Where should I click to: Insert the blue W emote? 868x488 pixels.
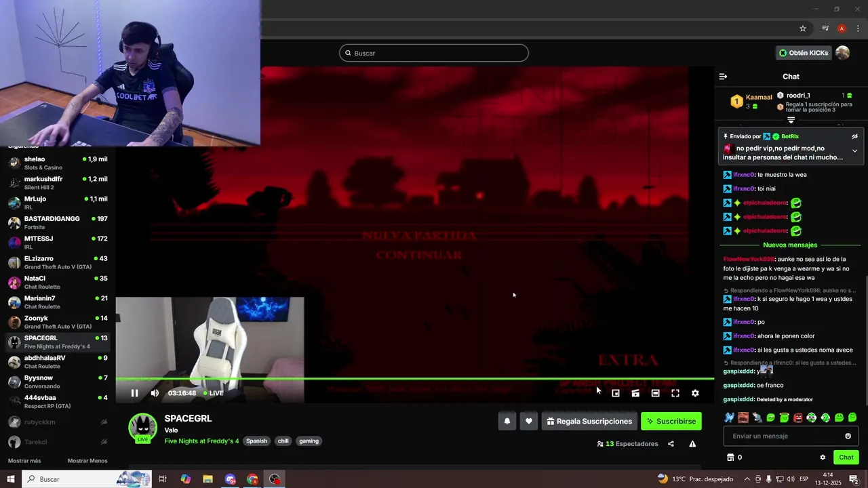point(729,418)
